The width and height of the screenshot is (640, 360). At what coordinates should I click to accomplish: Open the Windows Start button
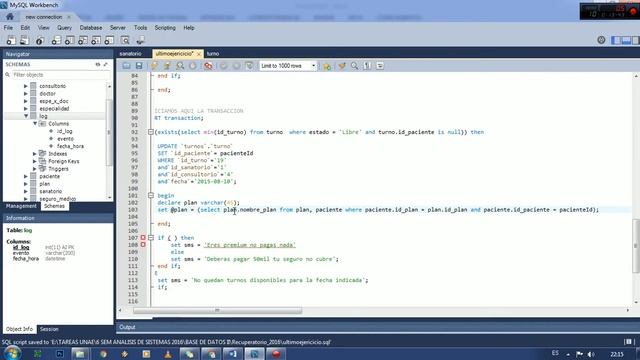[12, 353]
